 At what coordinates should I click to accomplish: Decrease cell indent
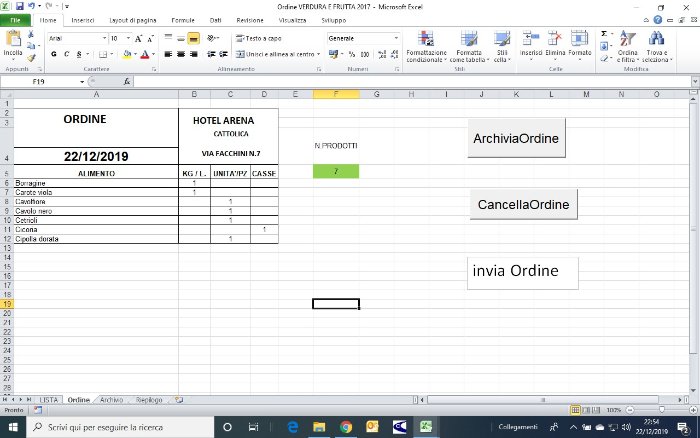(x=211, y=54)
